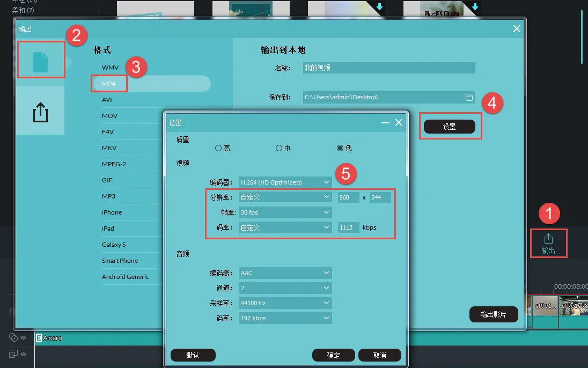Click the 输出 export icon on the right panel

point(548,242)
